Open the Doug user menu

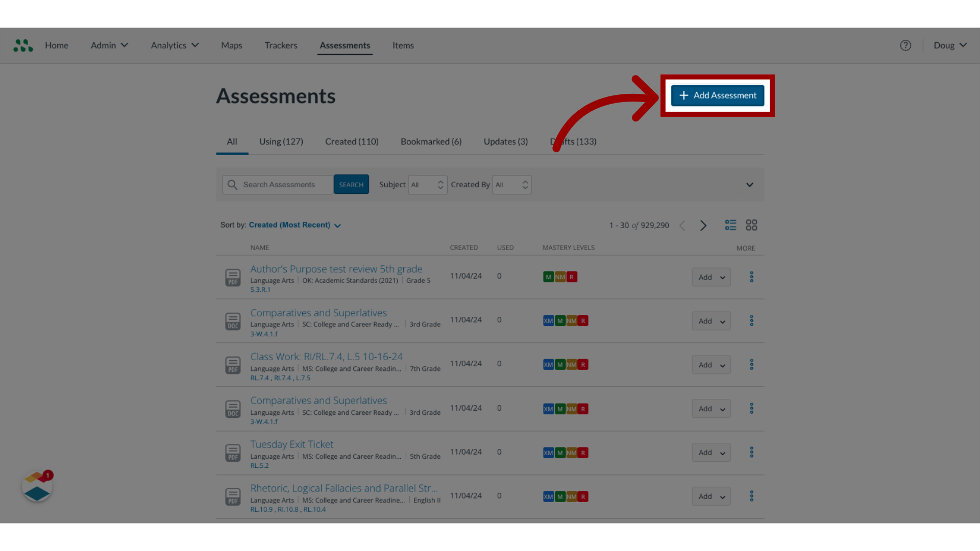tap(950, 45)
